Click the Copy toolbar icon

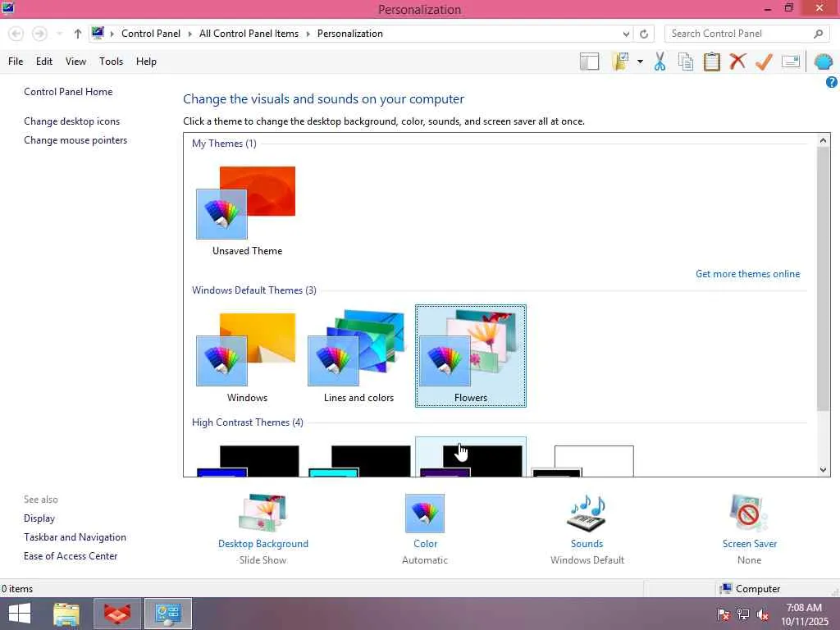pos(686,62)
